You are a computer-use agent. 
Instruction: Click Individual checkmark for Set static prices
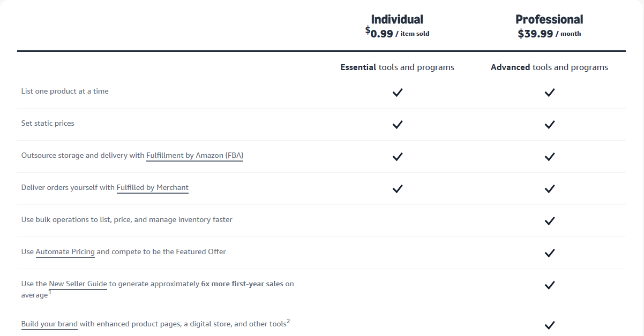click(397, 125)
